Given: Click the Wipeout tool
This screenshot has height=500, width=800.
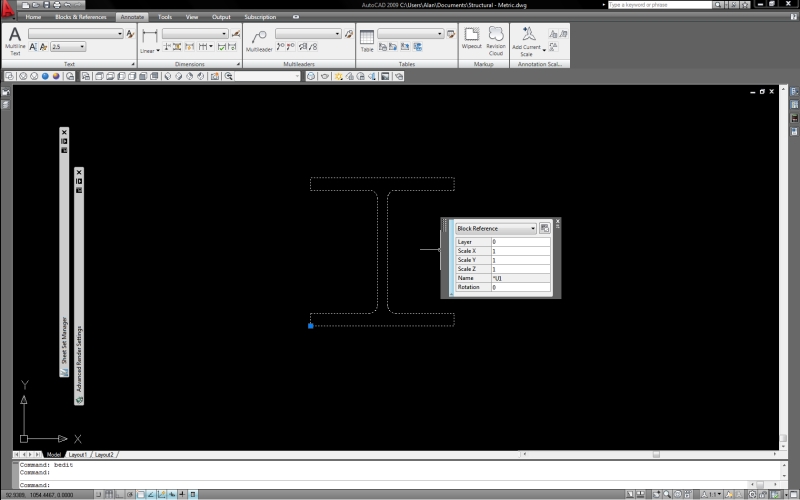Looking at the screenshot, I should (x=471, y=38).
